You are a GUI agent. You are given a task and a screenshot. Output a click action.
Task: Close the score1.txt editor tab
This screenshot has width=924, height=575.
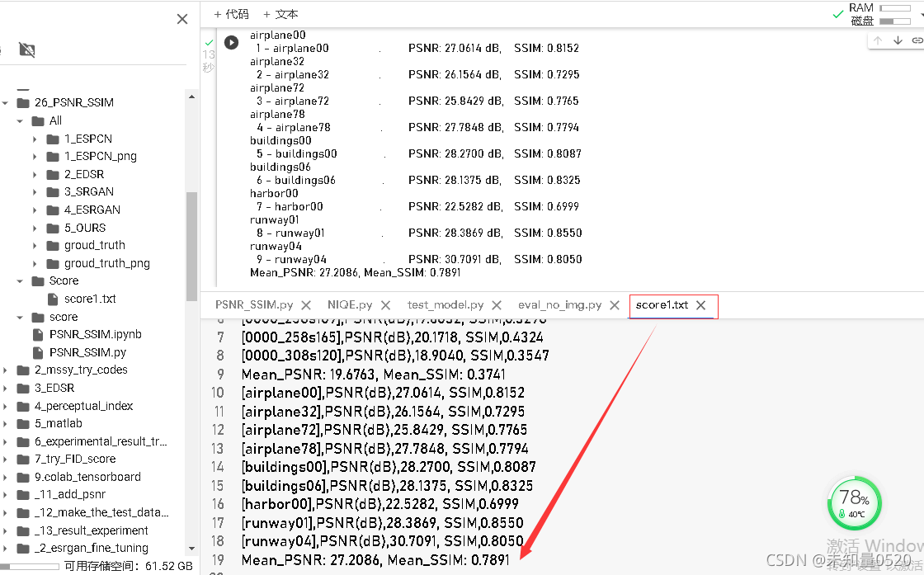pyautogui.click(x=700, y=304)
